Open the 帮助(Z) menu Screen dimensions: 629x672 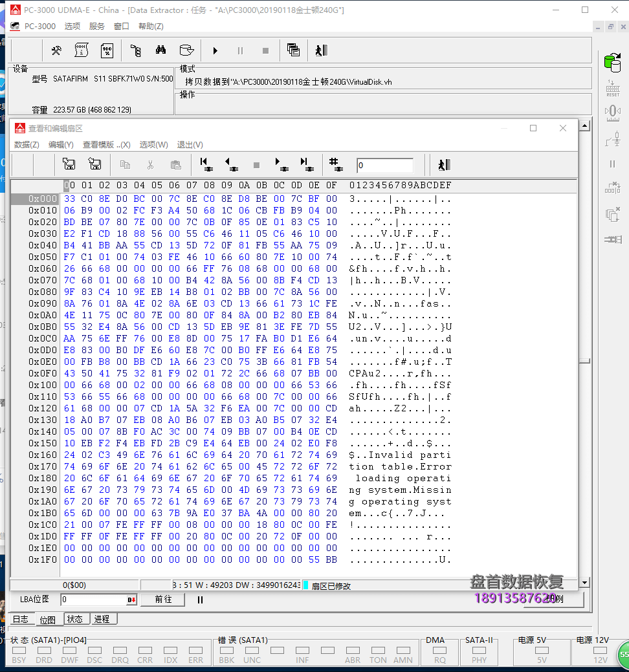click(x=151, y=26)
